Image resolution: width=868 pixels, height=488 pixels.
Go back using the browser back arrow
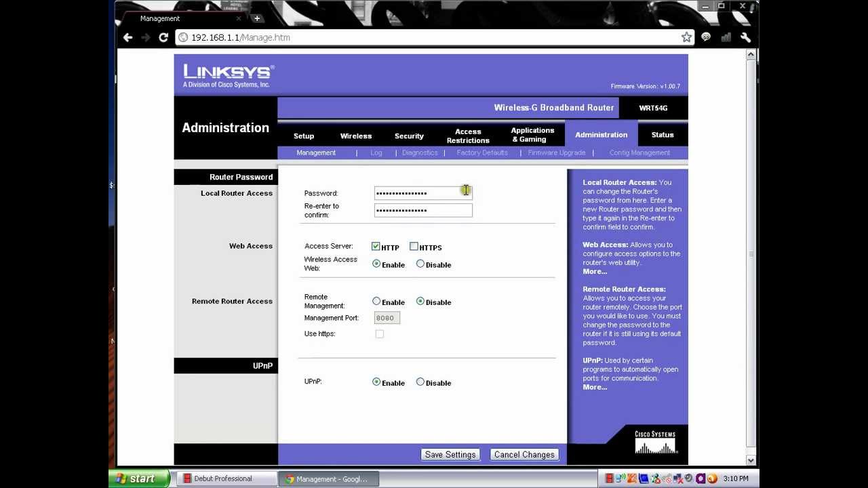[x=128, y=37]
